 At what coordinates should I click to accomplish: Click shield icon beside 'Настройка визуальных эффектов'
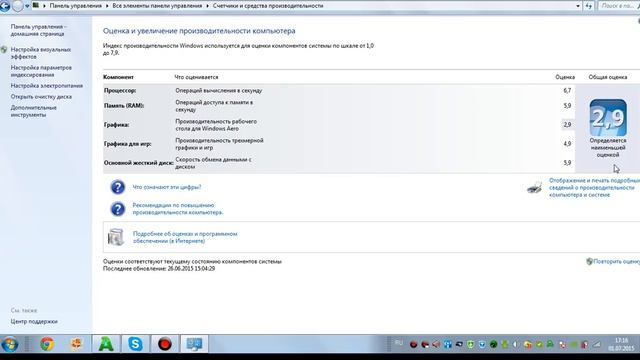tap(4, 50)
